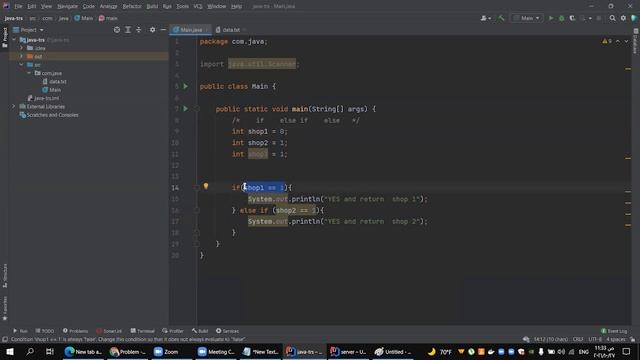Open the File menu
This screenshot has height=360, width=640.
[18, 7]
